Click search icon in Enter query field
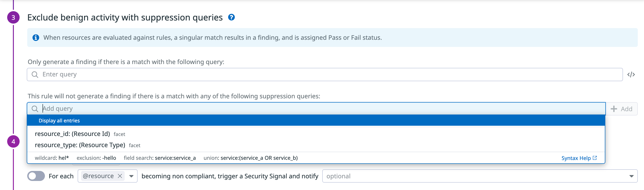The image size is (644, 190). click(x=35, y=75)
